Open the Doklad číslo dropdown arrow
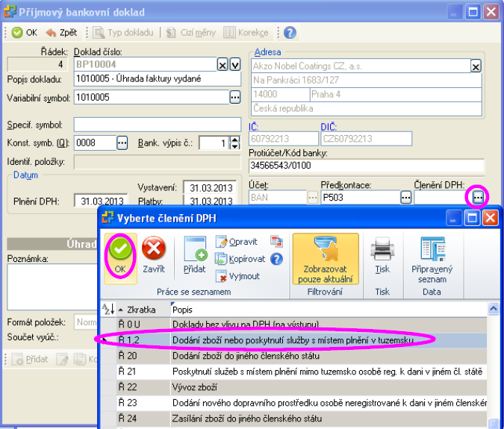This screenshot has width=504, height=429. point(235,65)
